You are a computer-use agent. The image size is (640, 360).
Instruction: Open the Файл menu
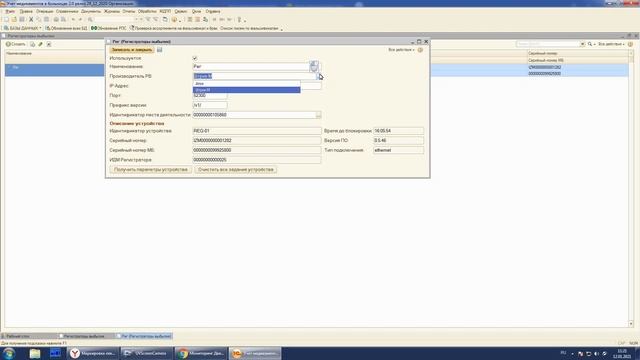pyautogui.click(x=10, y=11)
